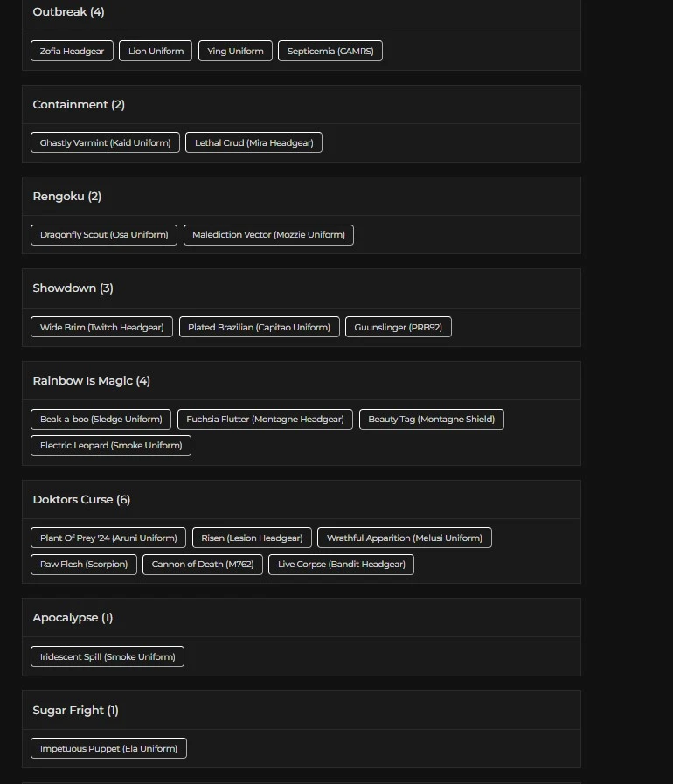
Task: Click Wide Brim (Twitch Headgear) tag
Action: 101,328
